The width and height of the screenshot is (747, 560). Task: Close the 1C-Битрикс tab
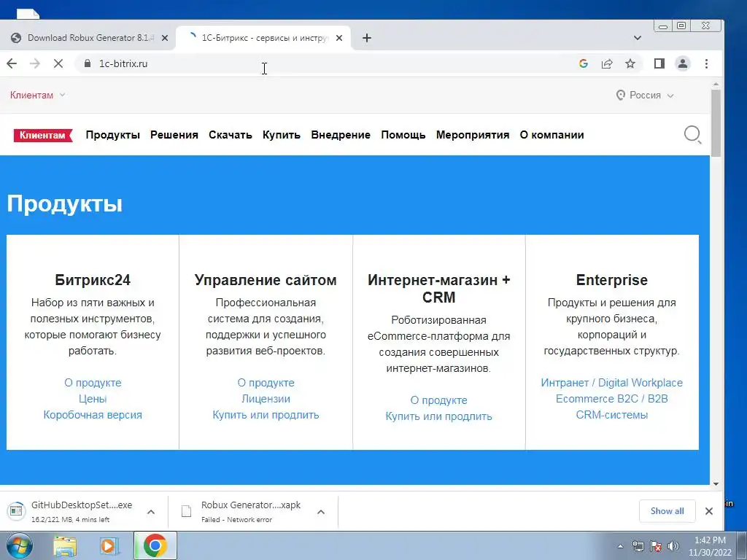(339, 38)
